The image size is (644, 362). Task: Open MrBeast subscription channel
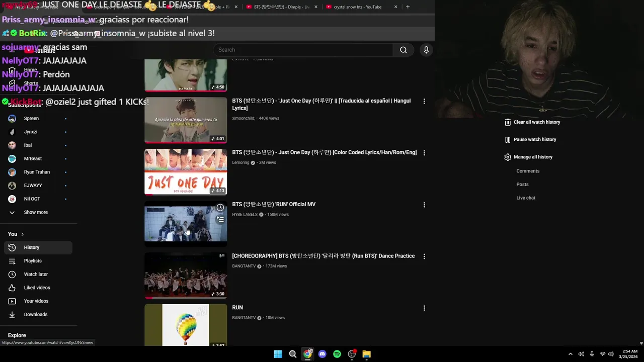click(x=38, y=158)
